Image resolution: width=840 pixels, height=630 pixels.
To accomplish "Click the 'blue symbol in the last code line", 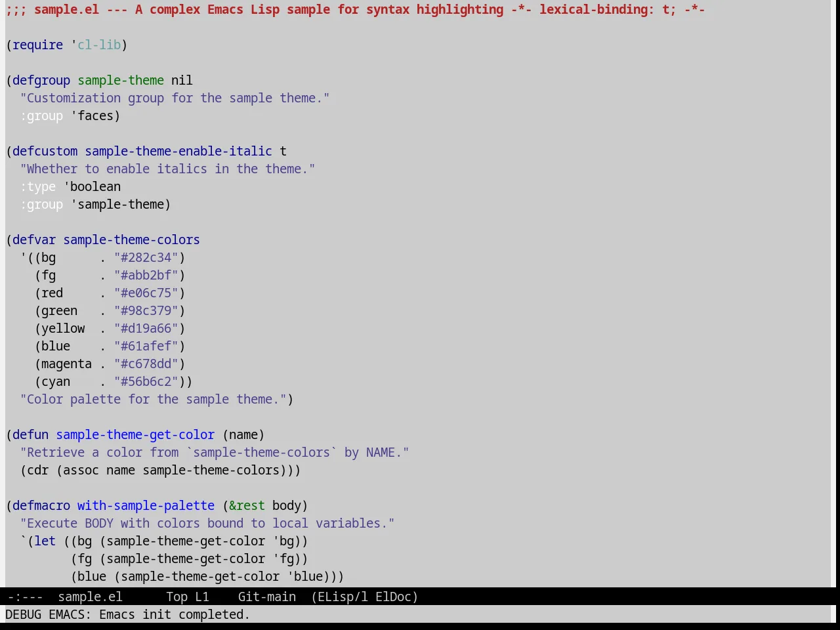I will [x=304, y=576].
